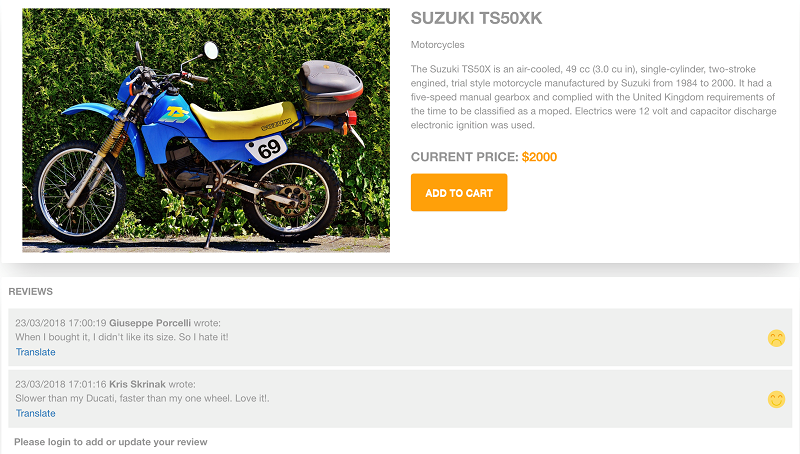This screenshot has width=800, height=454.
Task: Click the happy smiley icon on Kris's review
Action: pyautogui.click(x=776, y=399)
